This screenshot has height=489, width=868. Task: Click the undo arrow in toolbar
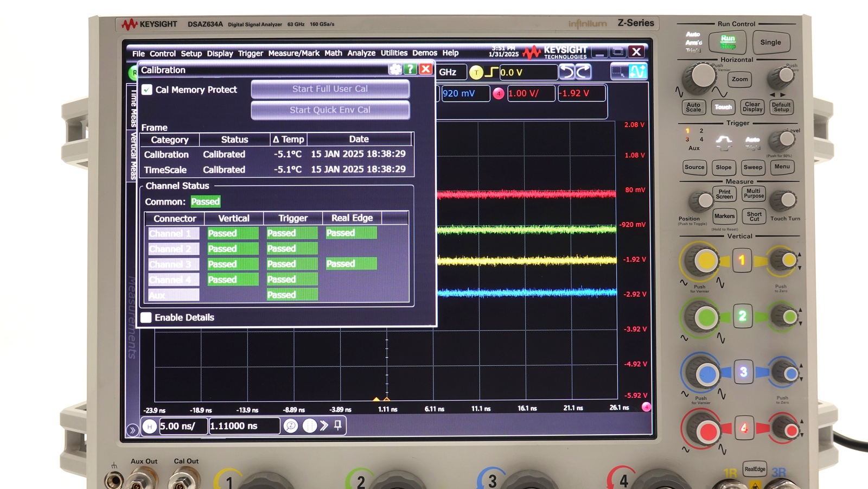tap(566, 72)
